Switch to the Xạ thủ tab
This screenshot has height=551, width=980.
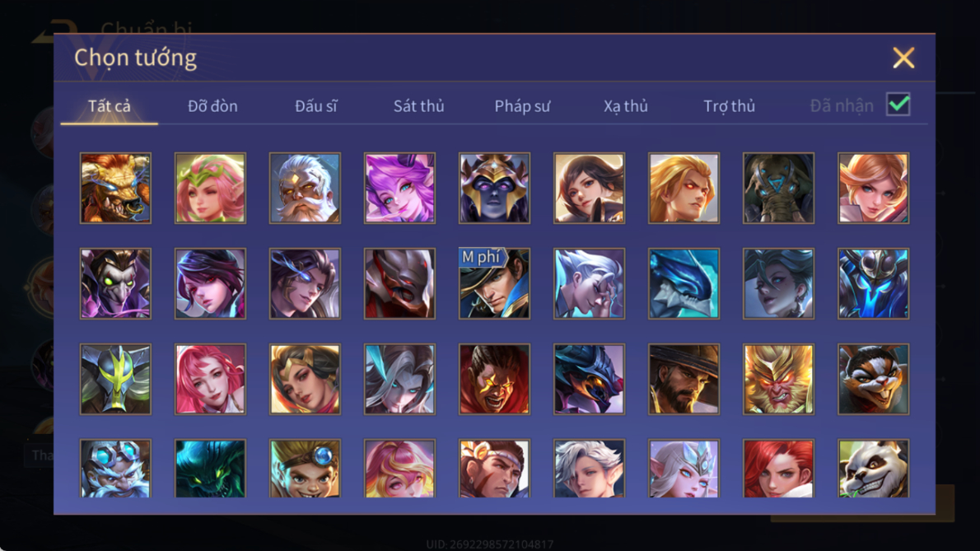coord(626,106)
